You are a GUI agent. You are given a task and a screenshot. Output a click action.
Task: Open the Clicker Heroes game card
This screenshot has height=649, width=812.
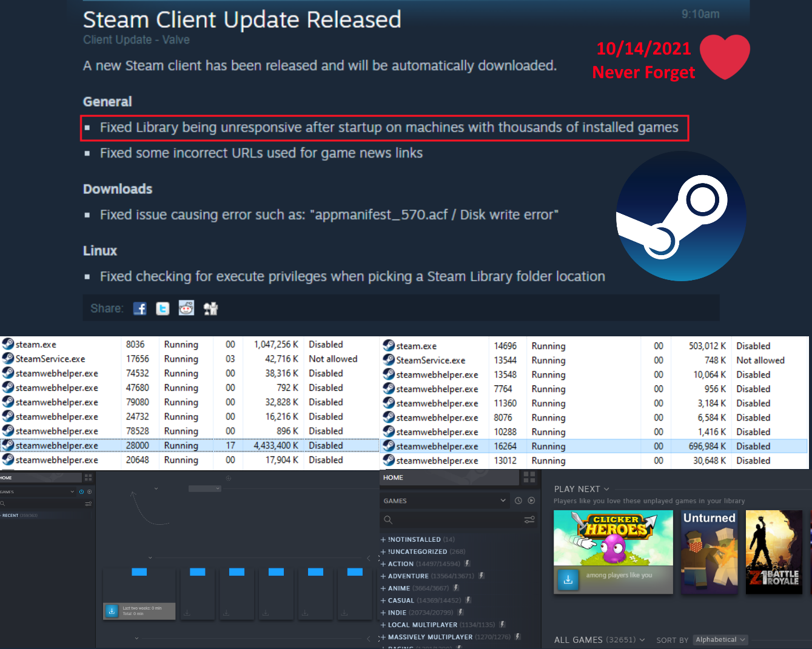click(613, 552)
